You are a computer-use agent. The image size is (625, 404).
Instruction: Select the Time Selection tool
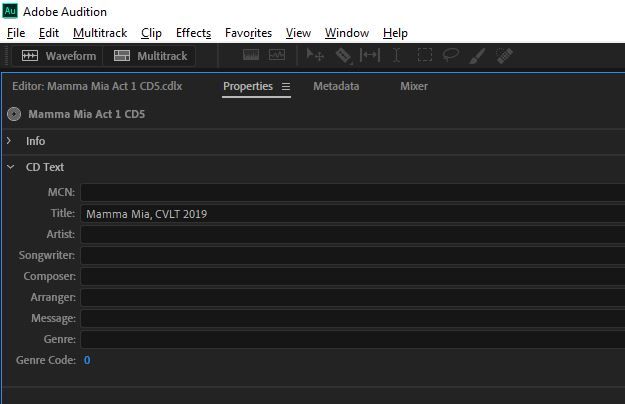[x=397, y=56]
